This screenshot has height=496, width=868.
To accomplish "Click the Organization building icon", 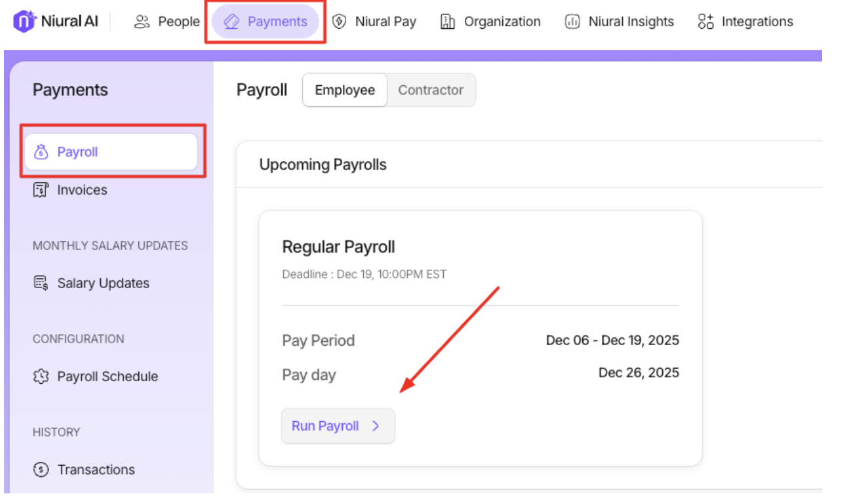I will point(448,22).
